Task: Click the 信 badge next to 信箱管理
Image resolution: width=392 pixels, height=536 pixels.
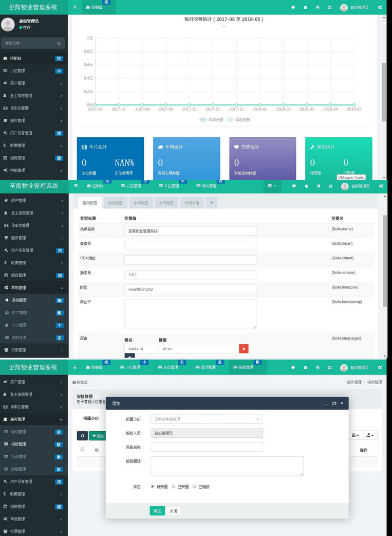Action: [x=59, y=469]
